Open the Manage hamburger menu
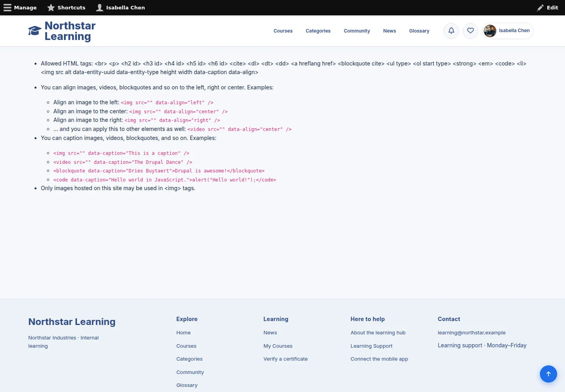 point(20,7)
